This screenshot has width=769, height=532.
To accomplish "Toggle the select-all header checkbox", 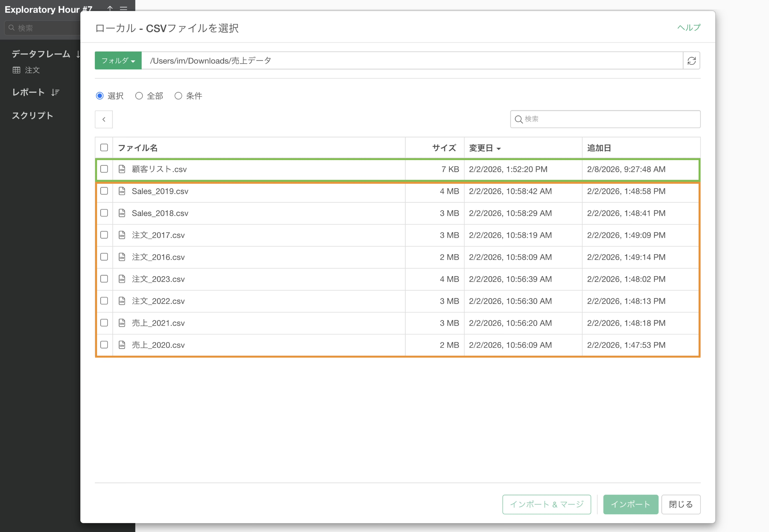I will 104,148.
